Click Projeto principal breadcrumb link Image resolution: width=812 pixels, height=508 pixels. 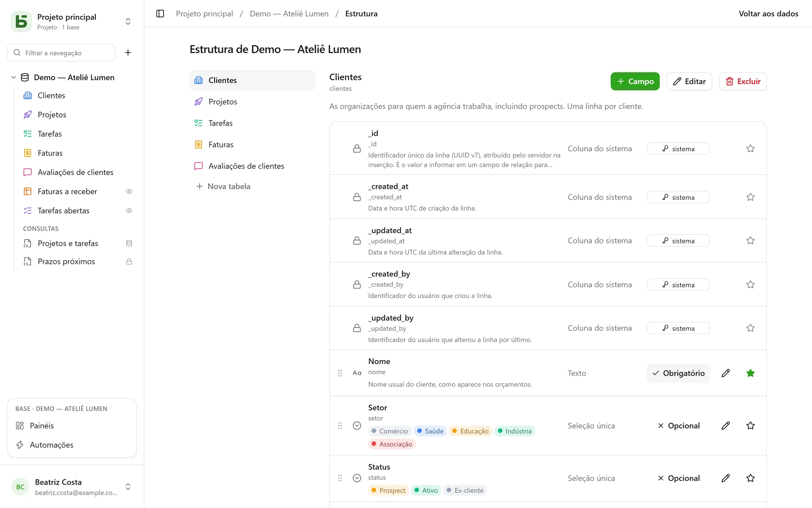204,14
